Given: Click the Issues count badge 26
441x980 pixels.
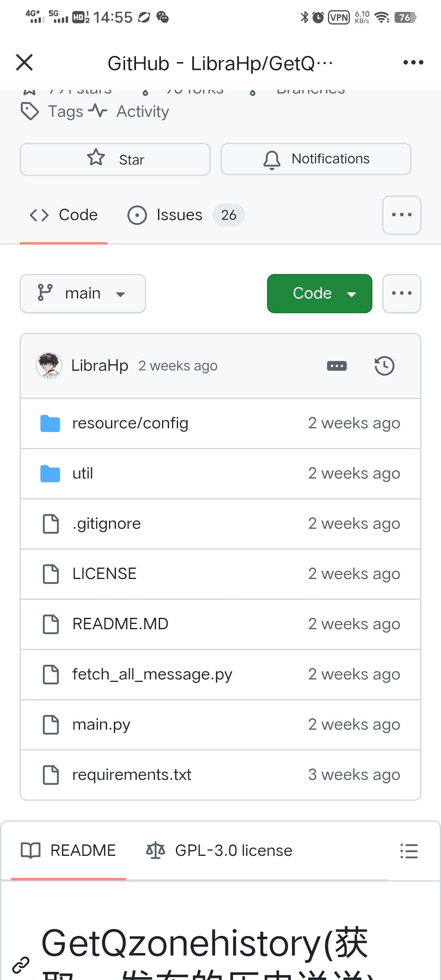Looking at the screenshot, I should (x=229, y=215).
